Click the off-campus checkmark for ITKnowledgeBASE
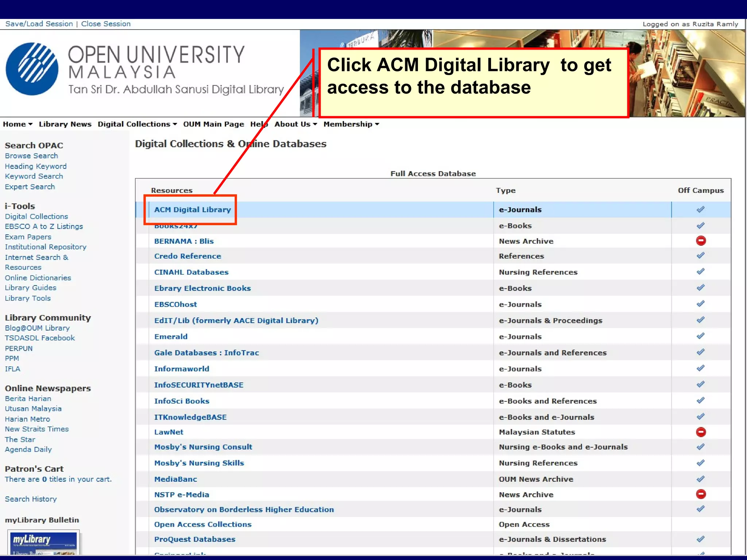This screenshot has width=747, height=560. pyautogui.click(x=700, y=416)
